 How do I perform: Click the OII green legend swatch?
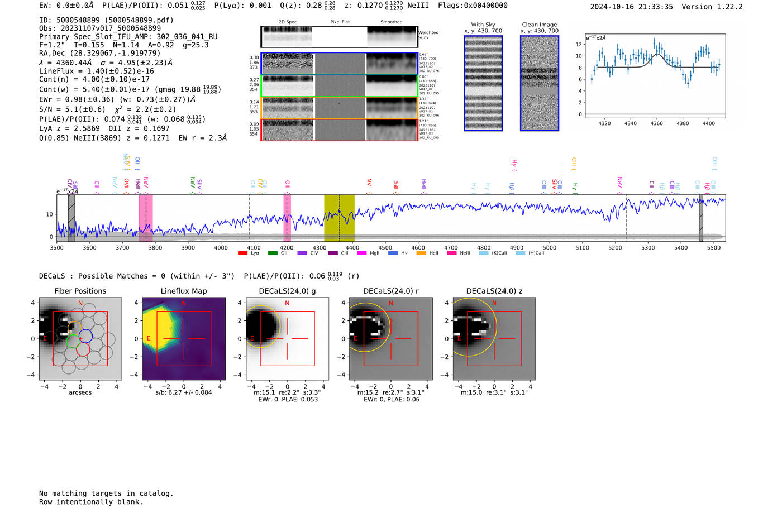pyautogui.click(x=273, y=253)
